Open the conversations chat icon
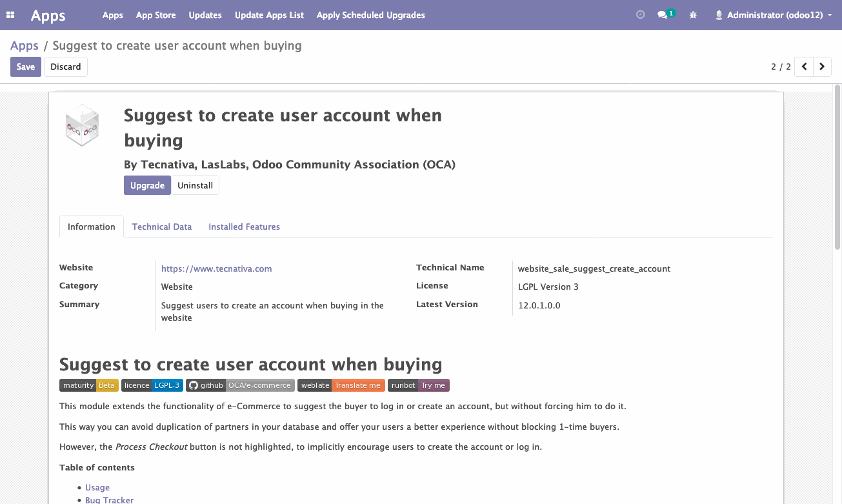Screen dimensions: 842x504 click(x=662, y=15)
